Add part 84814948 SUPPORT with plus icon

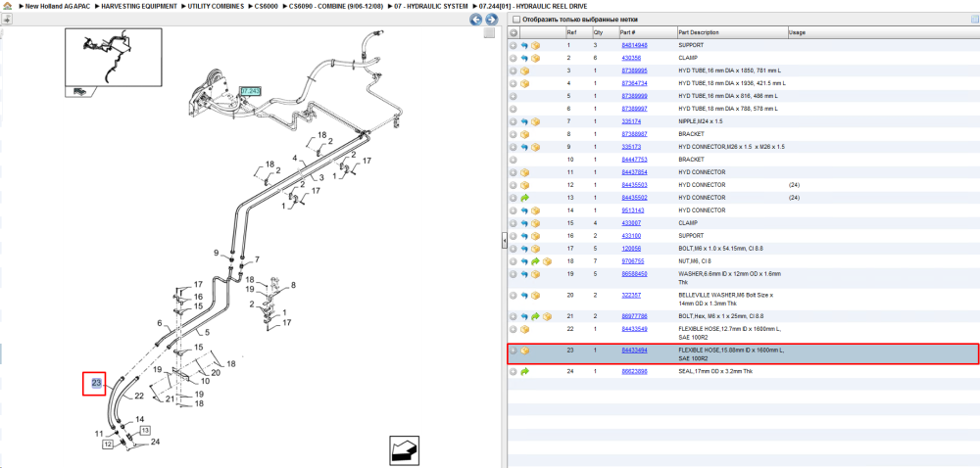514,46
